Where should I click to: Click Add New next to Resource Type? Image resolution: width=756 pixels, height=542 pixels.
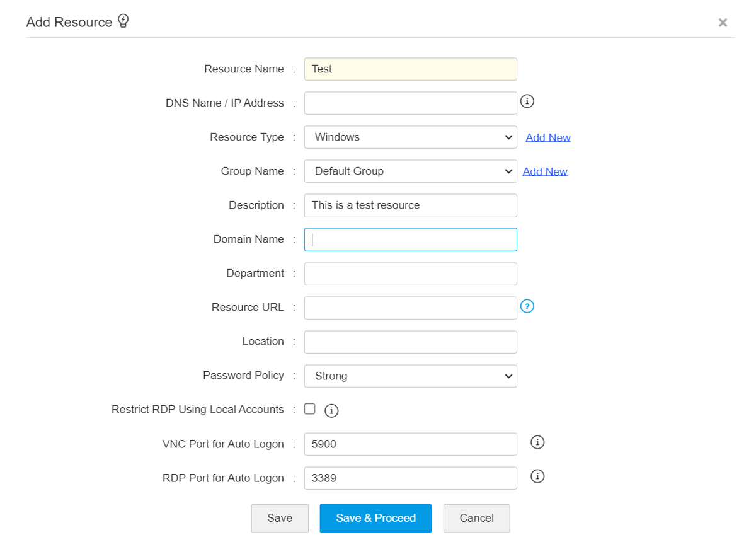(x=547, y=137)
